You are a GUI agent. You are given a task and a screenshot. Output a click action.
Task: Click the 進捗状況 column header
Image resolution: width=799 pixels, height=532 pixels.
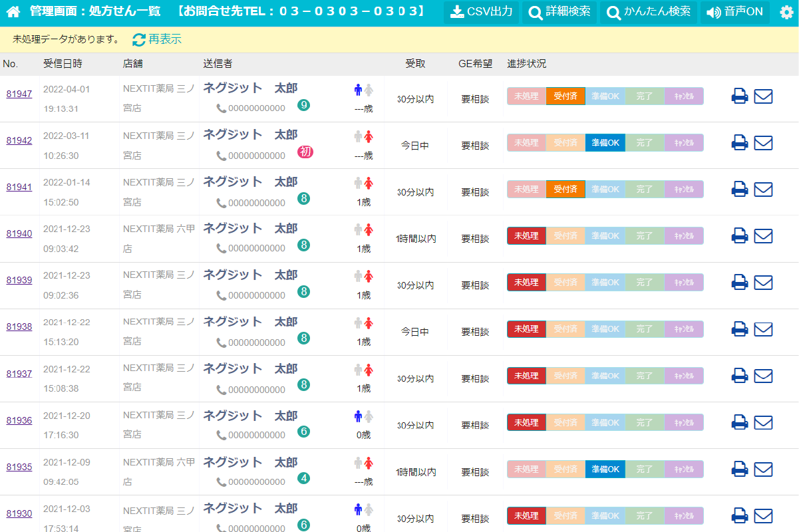(526, 64)
